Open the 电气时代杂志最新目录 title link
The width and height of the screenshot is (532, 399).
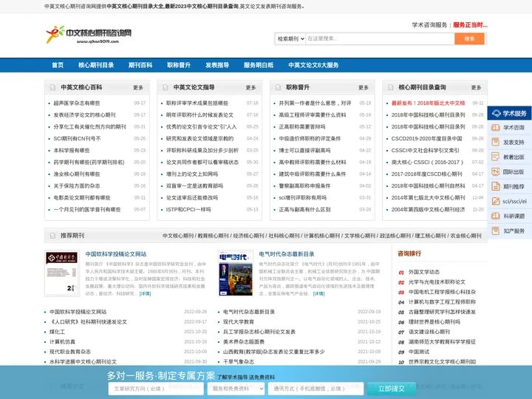(287, 253)
